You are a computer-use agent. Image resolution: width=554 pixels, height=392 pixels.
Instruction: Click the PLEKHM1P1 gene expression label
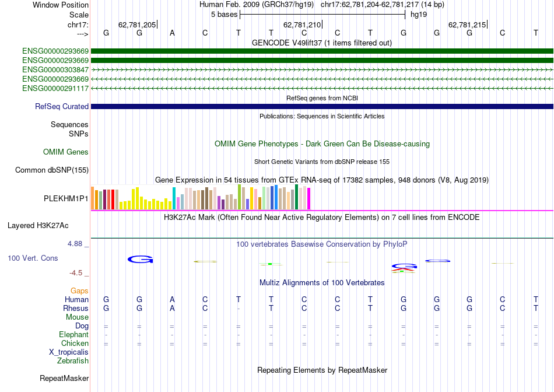66,199
